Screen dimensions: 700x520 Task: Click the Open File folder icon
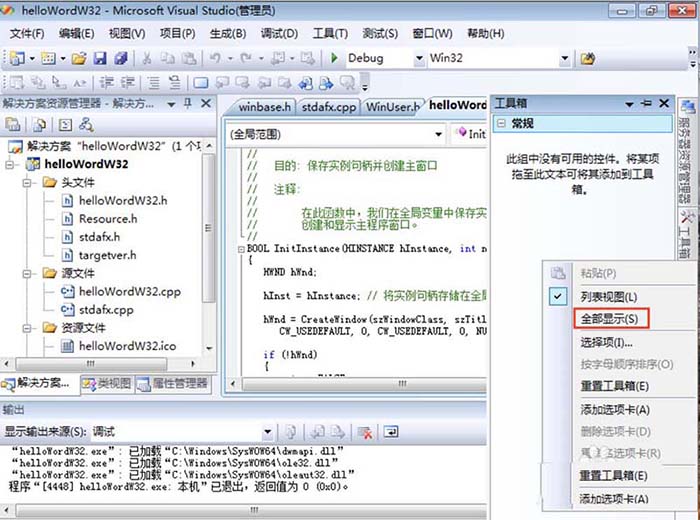point(79,59)
